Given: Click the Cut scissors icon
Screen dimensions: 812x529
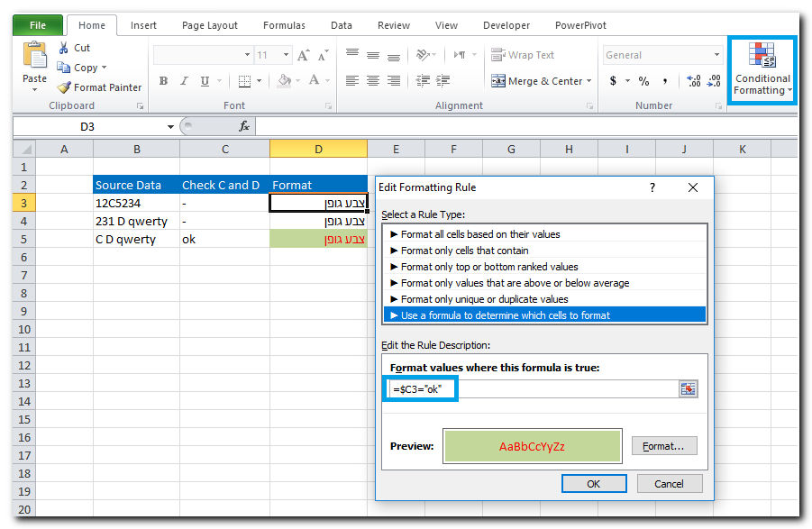Looking at the screenshot, I should point(64,48).
